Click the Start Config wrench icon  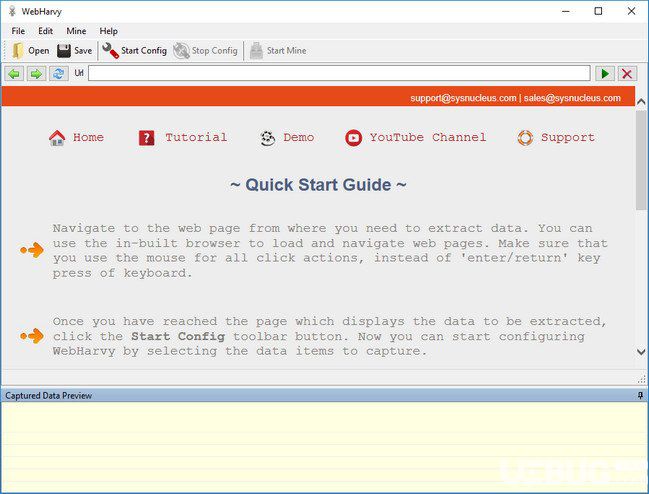111,50
